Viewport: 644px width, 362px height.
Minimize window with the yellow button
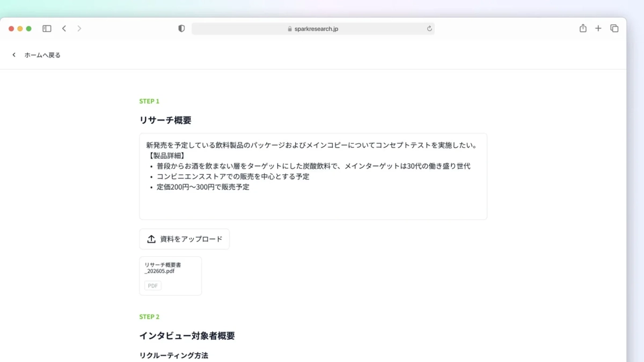20,29
